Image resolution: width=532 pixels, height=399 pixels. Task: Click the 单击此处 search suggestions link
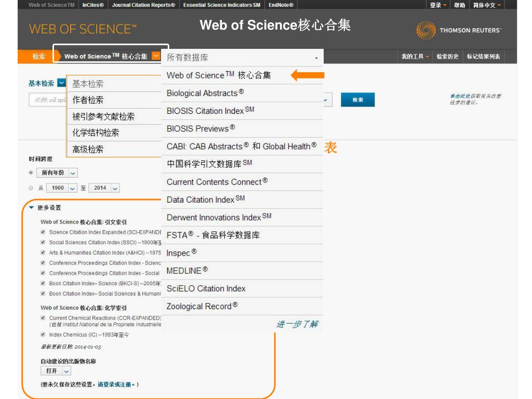coord(460,96)
